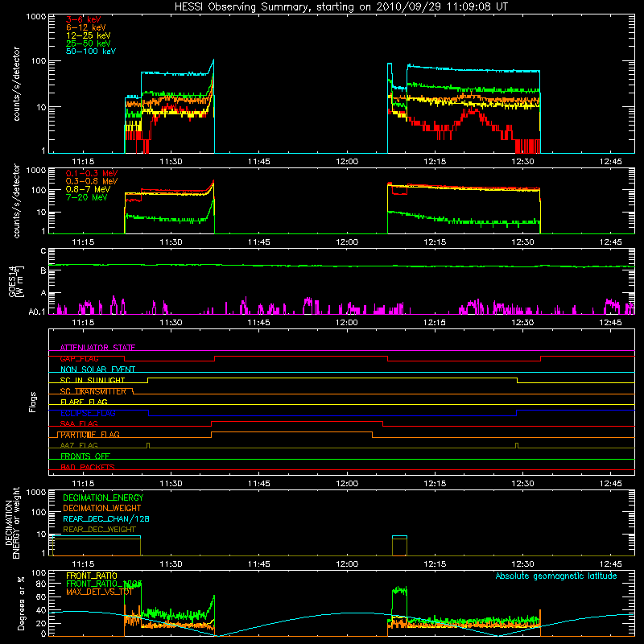The image size is (644, 644).
Task: Click the 7-20 MeV legend label
Action: [87, 197]
